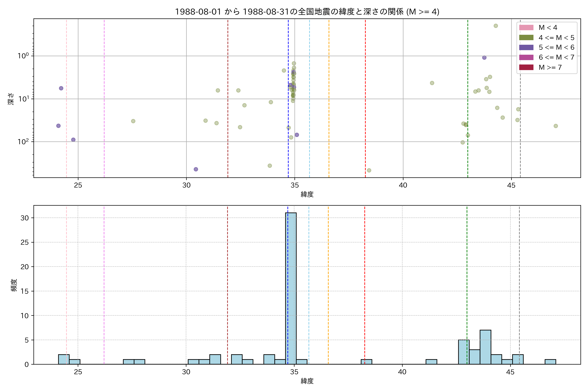Viewport: 588px width, 392px height.
Task: Click the 頻度 y-axis label on histogram
Action: (x=14, y=285)
